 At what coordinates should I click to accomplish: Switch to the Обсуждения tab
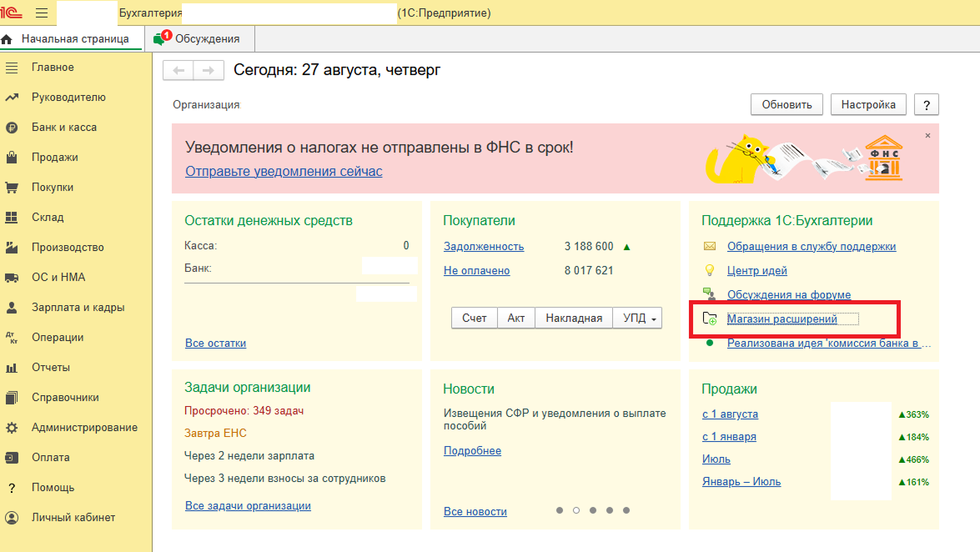(x=200, y=38)
